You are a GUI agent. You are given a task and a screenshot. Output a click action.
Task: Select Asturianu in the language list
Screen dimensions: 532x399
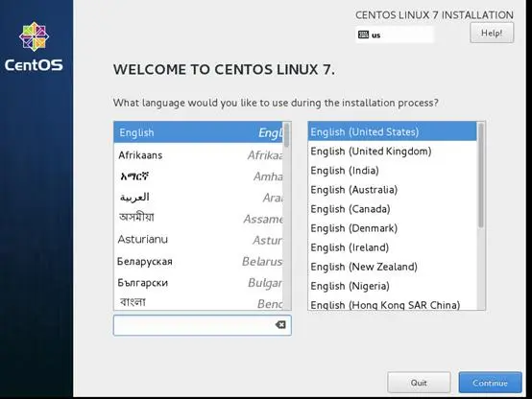[198, 240]
